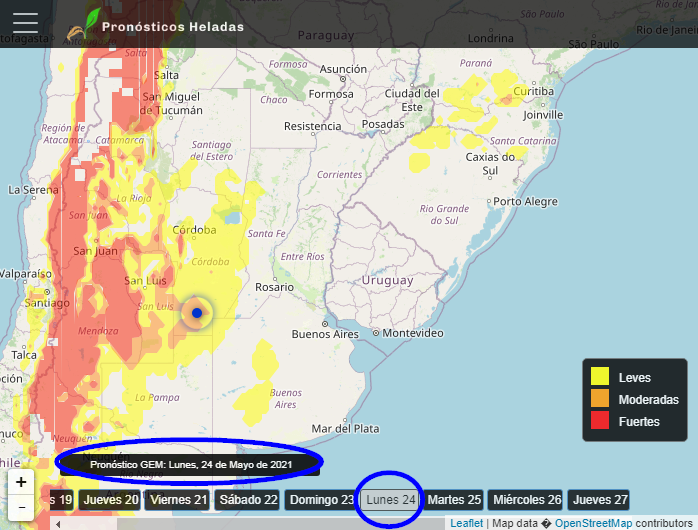The height and width of the screenshot is (530, 698).
Task: Click the Santa Catarina state label
Action: (523, 141)
